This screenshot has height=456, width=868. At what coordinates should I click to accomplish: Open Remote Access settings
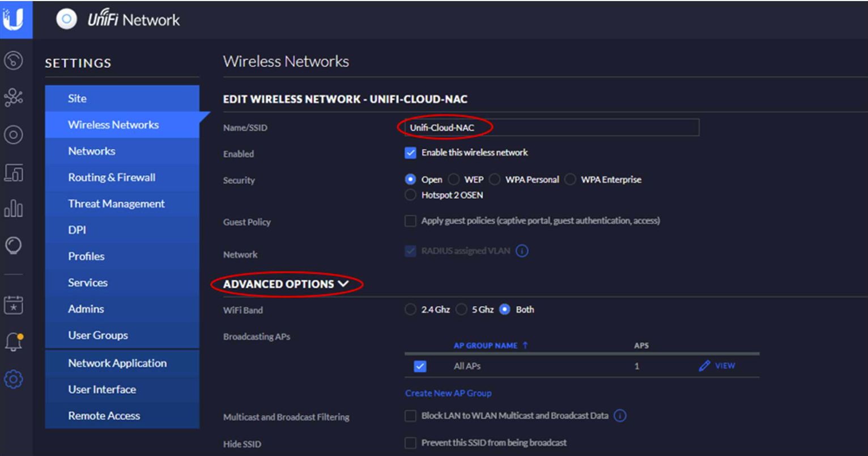click(x=122, y=416)
